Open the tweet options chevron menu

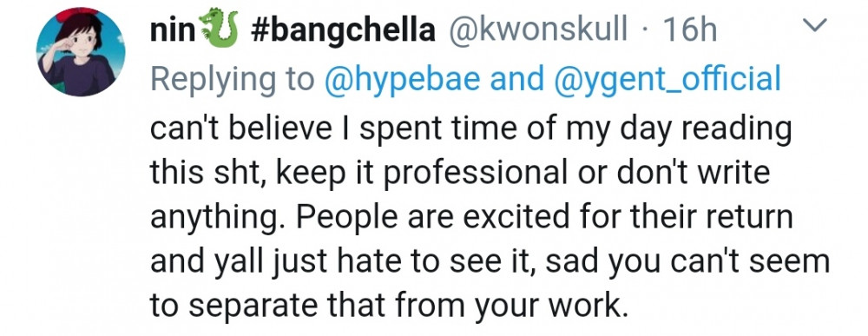(817, 25)
